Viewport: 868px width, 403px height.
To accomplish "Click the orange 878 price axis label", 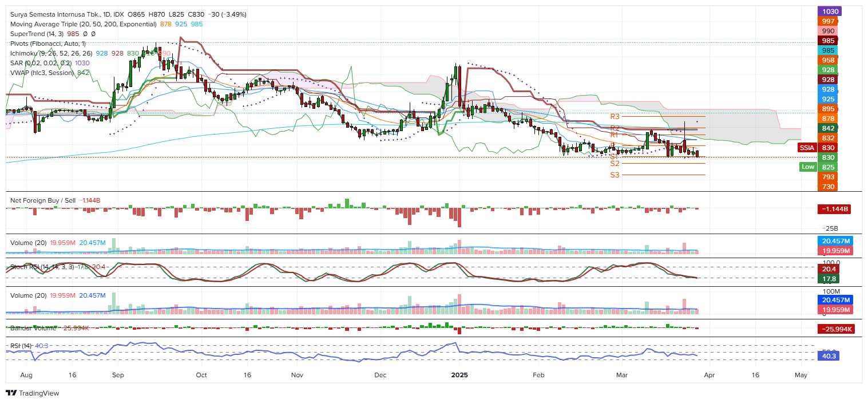I will tap(828, 118).
